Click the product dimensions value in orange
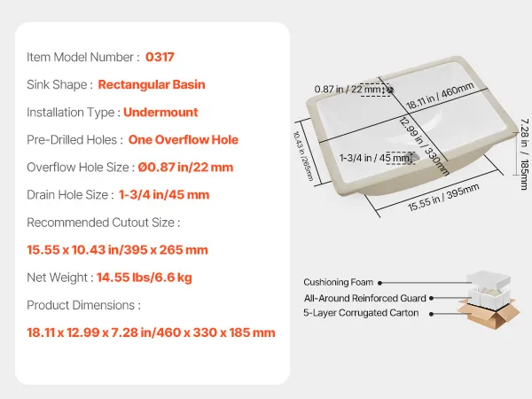The height and width of the screenshot is (399, 532). click(151, 332)
